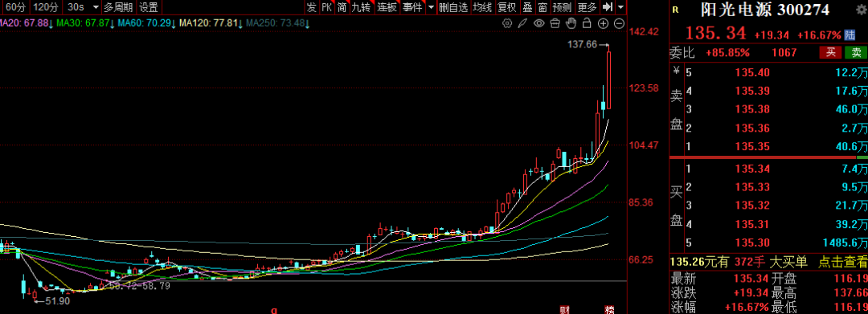Select the feather drawing tool icon

coord(522,23)
